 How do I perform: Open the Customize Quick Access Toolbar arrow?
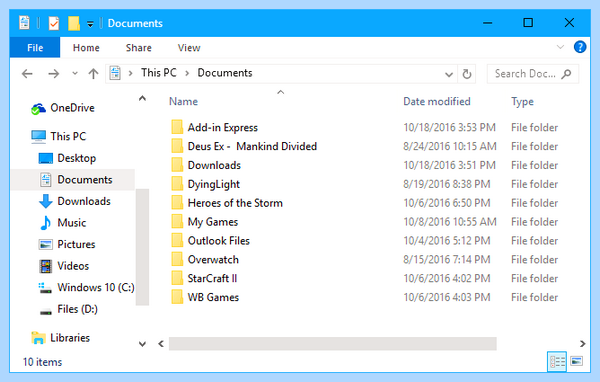(90, 24)
